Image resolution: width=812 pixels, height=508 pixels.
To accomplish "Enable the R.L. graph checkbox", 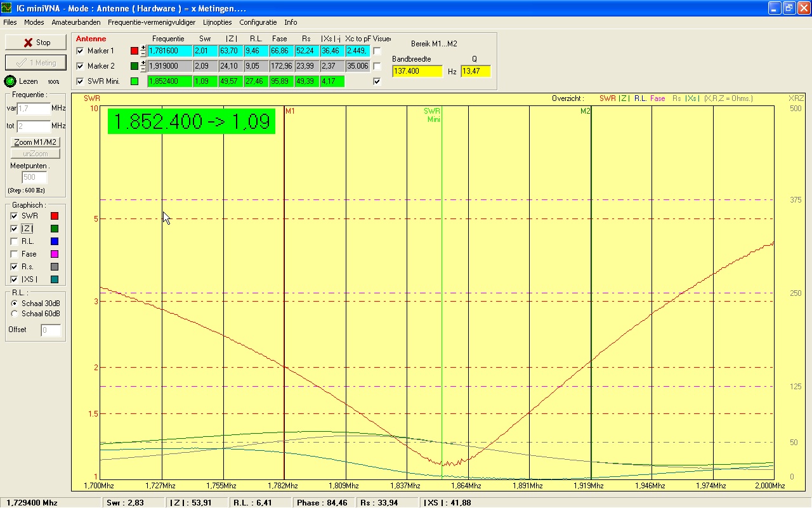I will coord(15,241).
